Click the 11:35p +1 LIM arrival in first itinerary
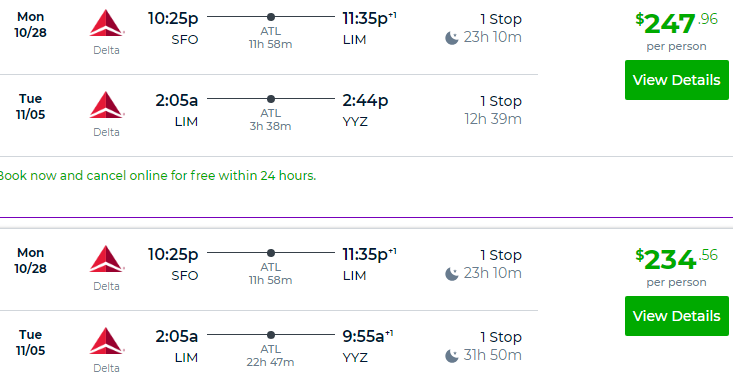This screenshot has height=383, width=745. pos(369,28)
